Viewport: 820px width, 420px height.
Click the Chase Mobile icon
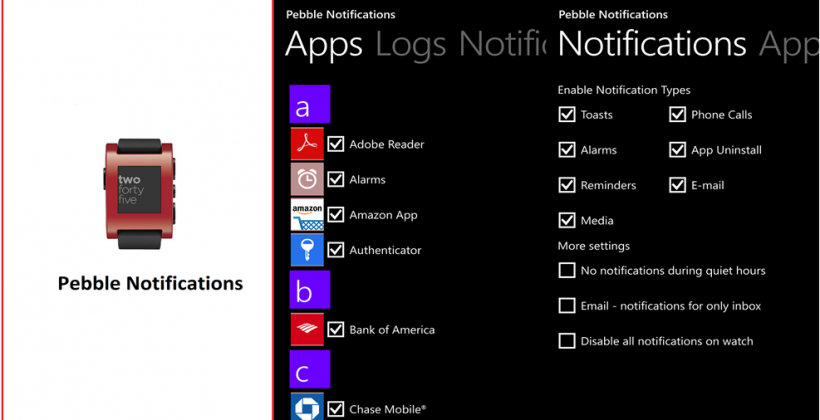click(307, 408)
